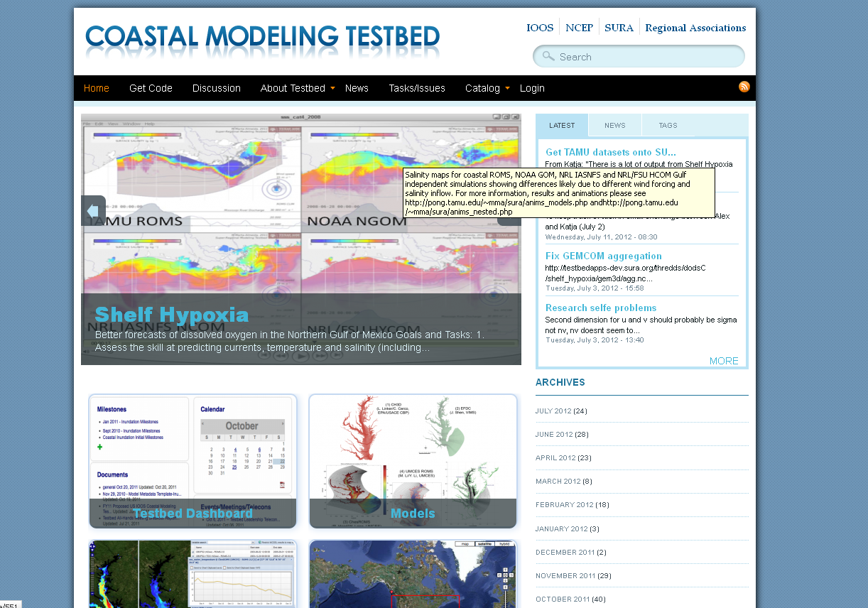
Task: Open the RSS feed icon
Action: pos(744,87)
